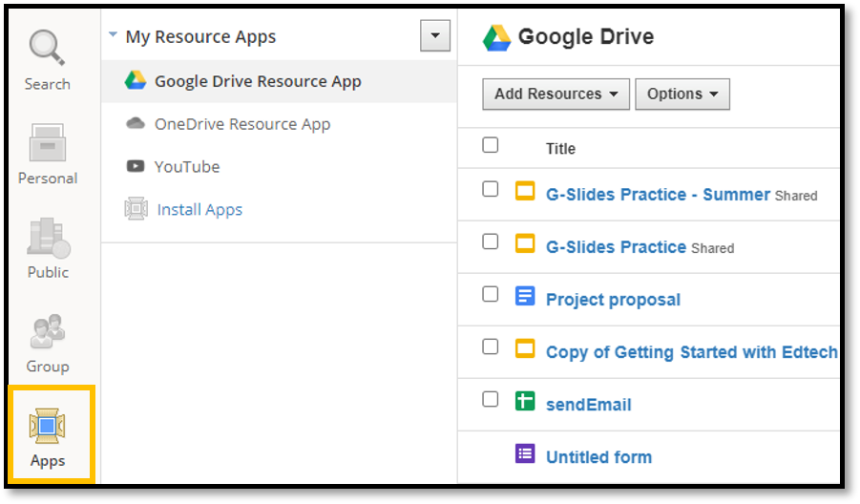Image resolution: width=860 pixels, height=504 pixels.
Task: Open the Public resources icon
Action: [49, 238]
